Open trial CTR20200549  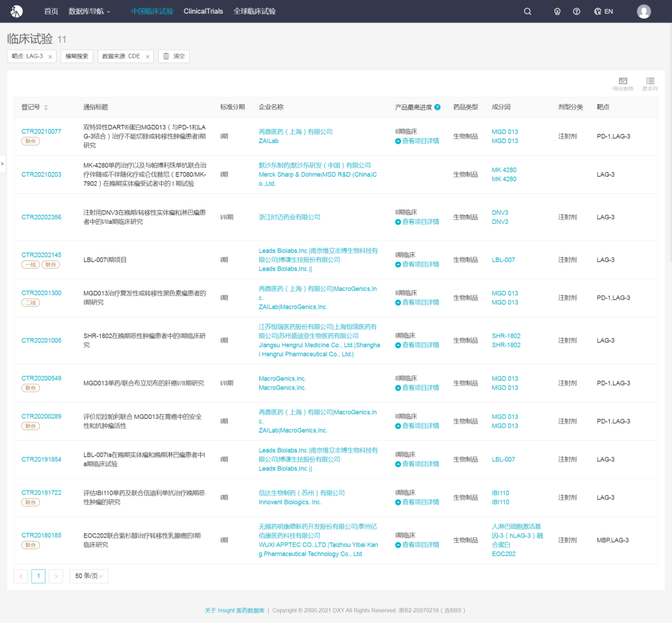42,379
